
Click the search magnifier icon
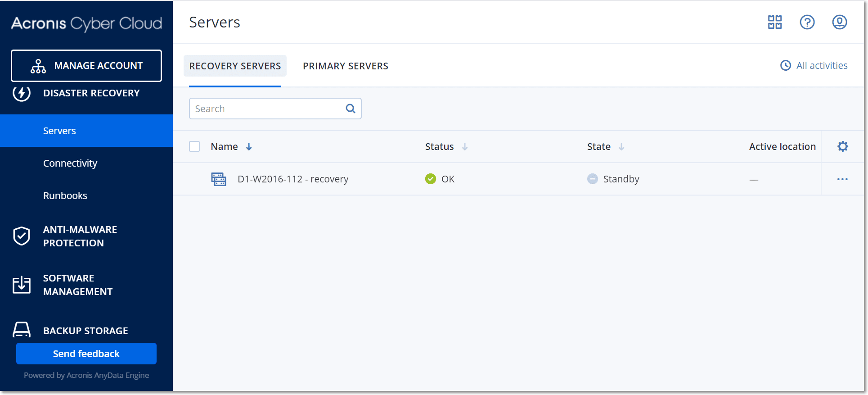[x=351, y=109]
